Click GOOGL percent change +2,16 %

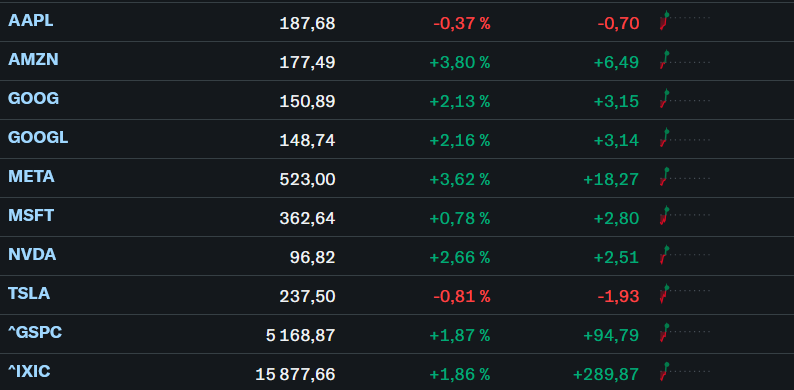460,140
